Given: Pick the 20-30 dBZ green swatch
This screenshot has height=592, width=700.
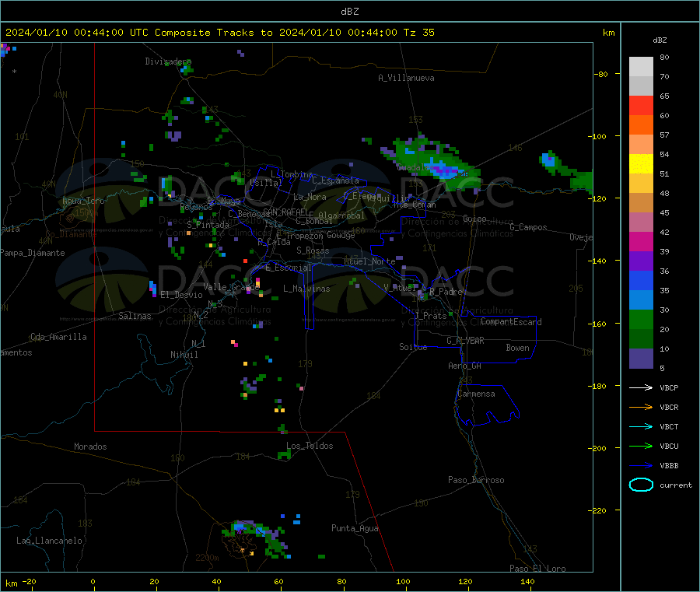Looking at the screenshot, I should [x=641, y=319].
